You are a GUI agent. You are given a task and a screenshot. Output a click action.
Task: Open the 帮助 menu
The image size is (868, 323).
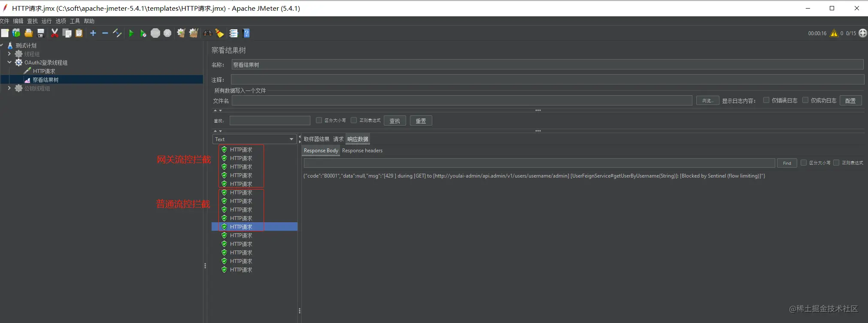coord(89,21)
